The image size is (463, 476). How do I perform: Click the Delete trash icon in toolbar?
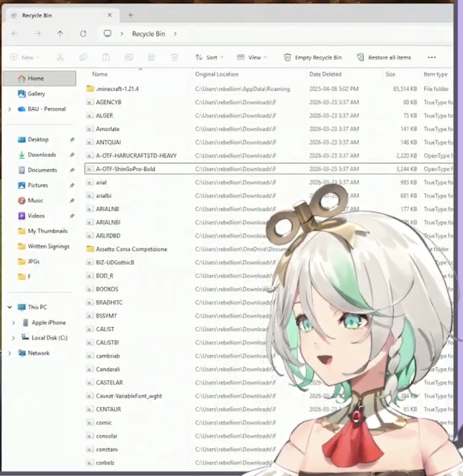pyautogui.click(x=175, y=57)
